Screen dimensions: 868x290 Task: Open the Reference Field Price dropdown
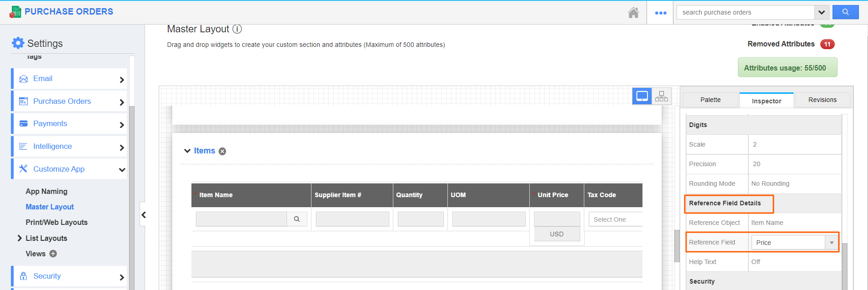[831, 243]
